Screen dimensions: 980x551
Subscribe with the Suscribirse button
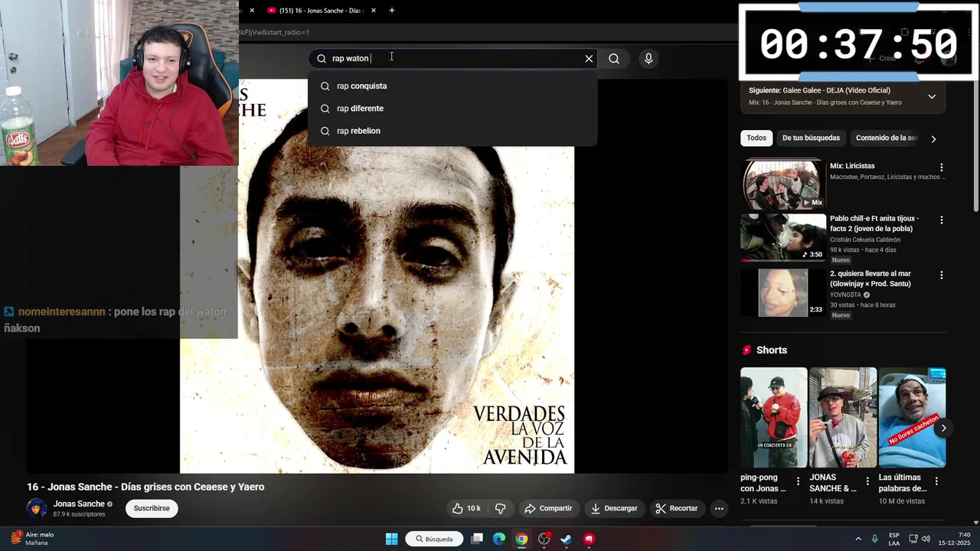pyautogui.click(x=152, y=508)
